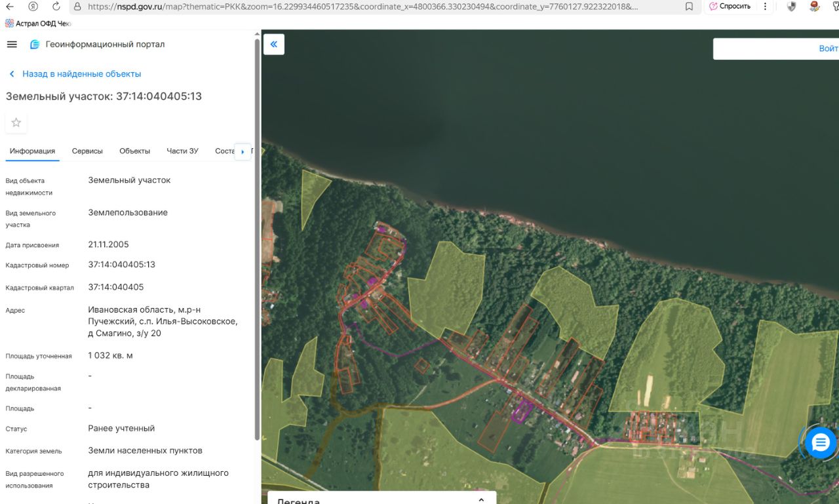
Task: Click the cadastral number value 37:14:040405:13
Action: click(122, 265)
